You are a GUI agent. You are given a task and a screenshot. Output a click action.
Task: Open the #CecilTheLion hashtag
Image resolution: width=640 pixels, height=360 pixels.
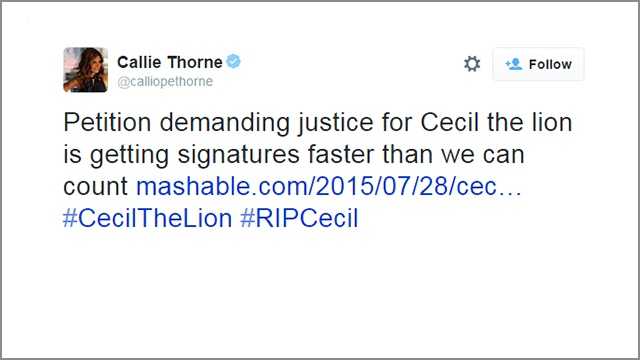147,218
